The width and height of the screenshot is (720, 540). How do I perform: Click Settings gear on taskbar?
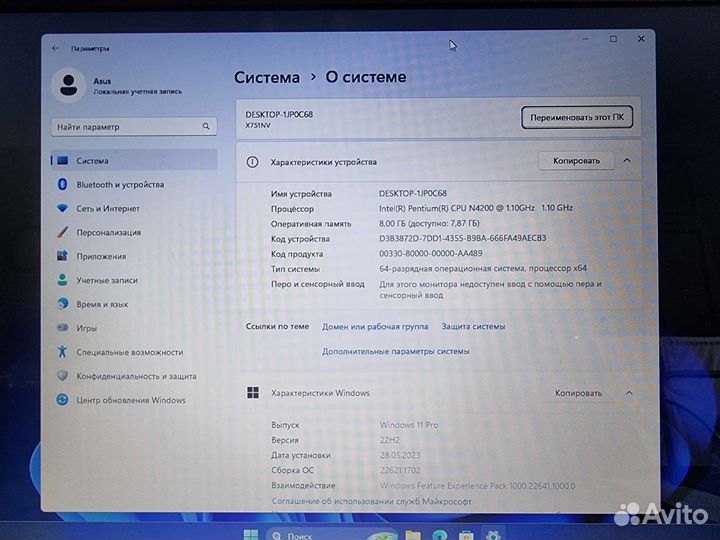click(x=493, y=535)
